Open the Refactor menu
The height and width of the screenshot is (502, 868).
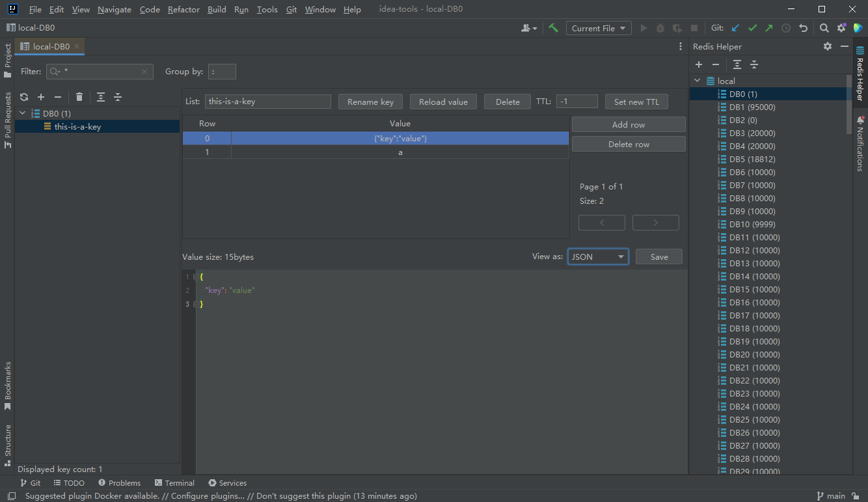[183, 10]
